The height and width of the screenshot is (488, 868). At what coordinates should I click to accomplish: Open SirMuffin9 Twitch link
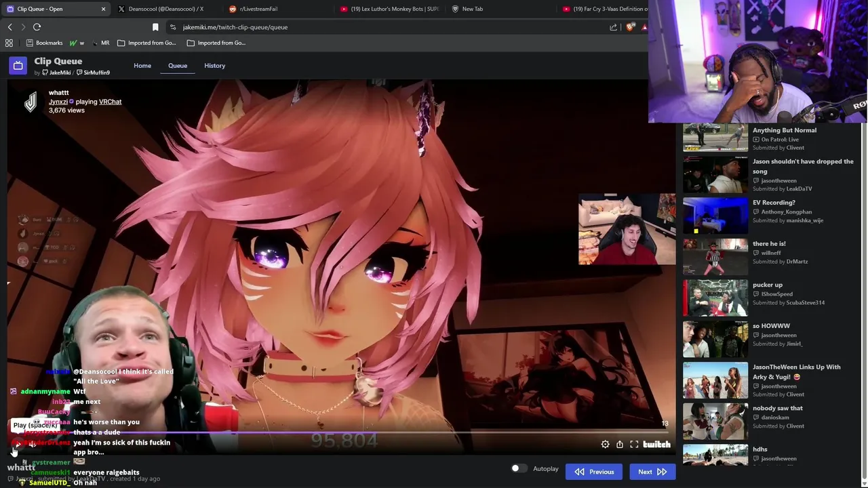94,73
